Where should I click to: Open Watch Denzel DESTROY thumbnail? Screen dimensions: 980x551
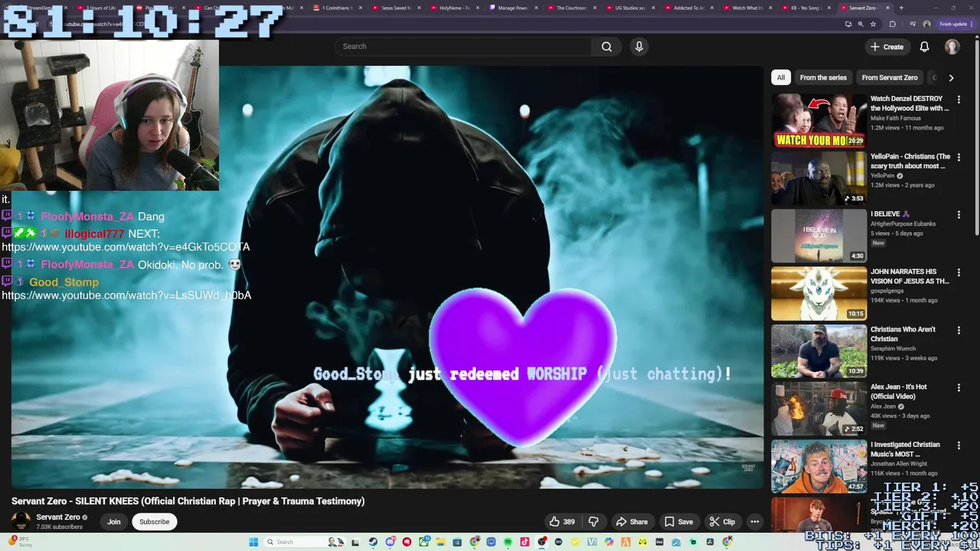(x=818, y=120)
